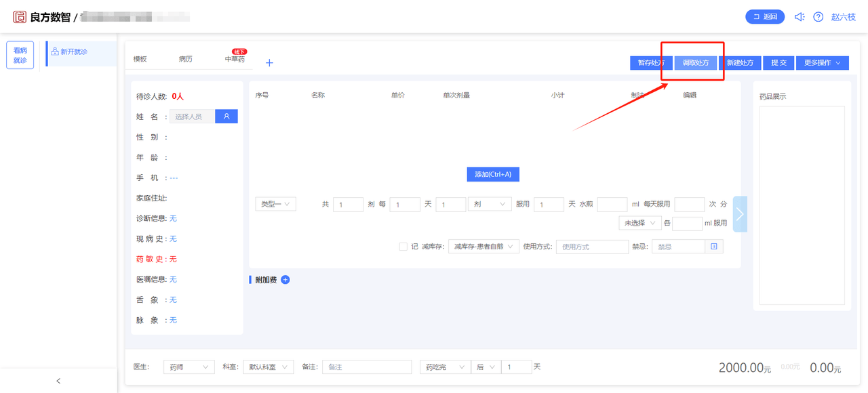
Task: Click the 暂存处方 button
Action: pos(651,62)
